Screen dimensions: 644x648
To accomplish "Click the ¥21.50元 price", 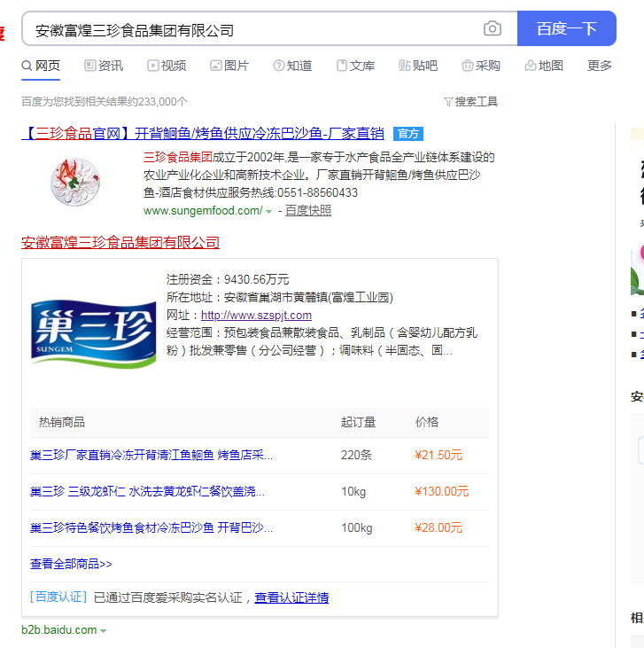I will click(x=438, y=455).
